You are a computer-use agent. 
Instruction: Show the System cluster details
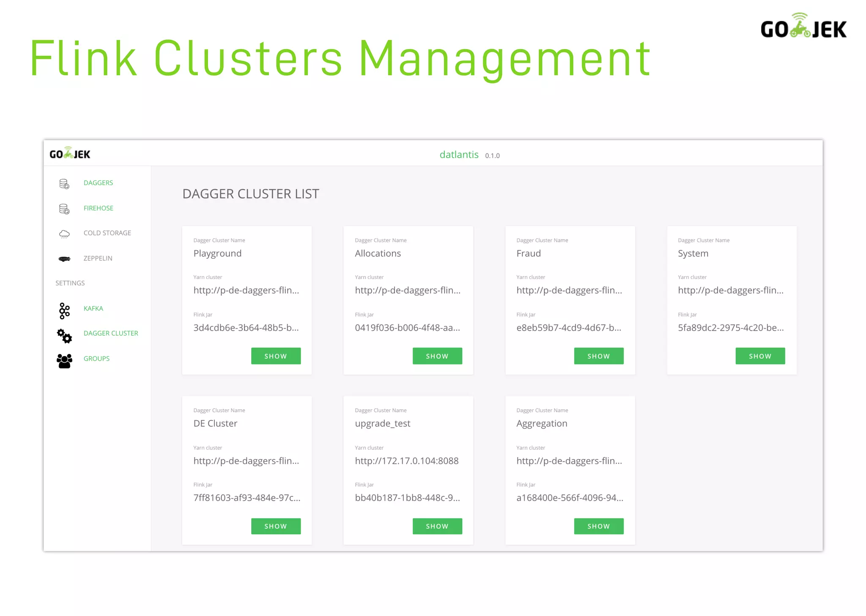point(760,356)
